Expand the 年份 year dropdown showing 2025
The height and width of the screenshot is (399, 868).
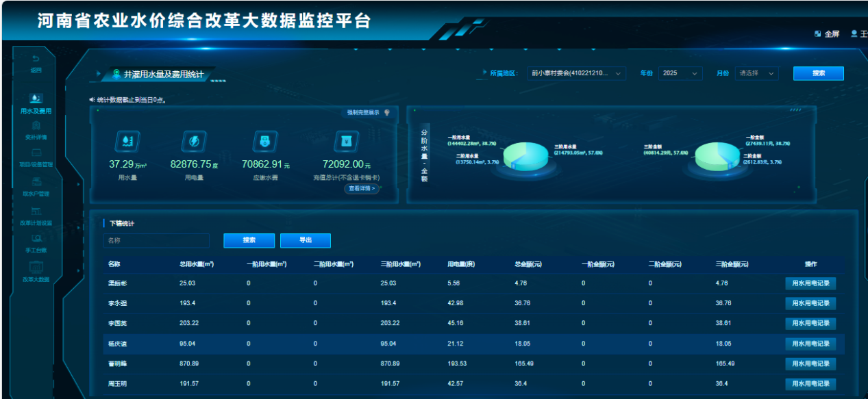[680, 73]
